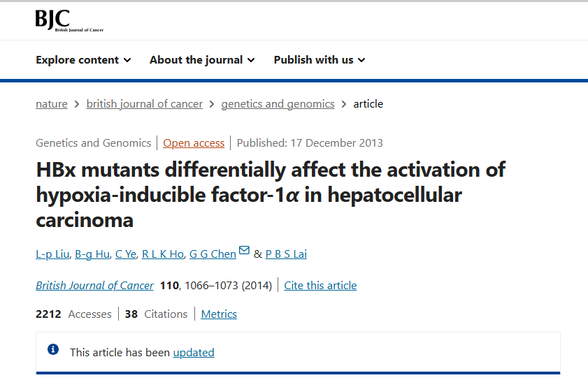Viewport: 588px width, 387px height.
Task: Click the italic British Journal of Cancer link
Action: pyautogui.click(x=94, y=286)
